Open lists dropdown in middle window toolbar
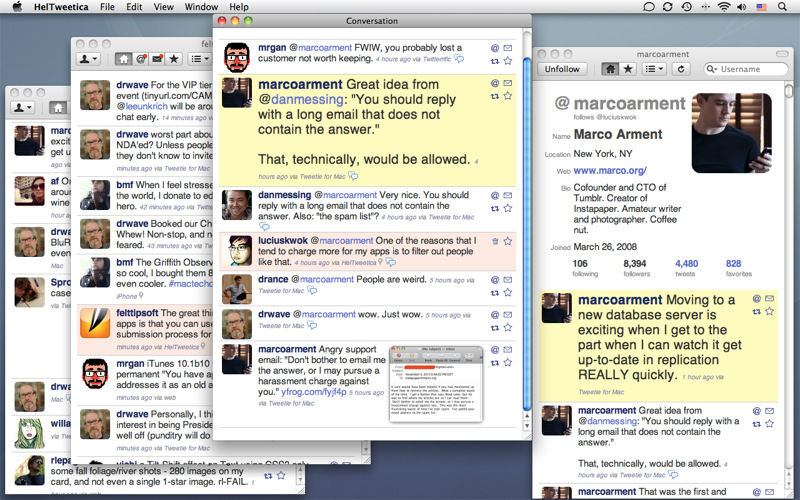 [199, 59]
